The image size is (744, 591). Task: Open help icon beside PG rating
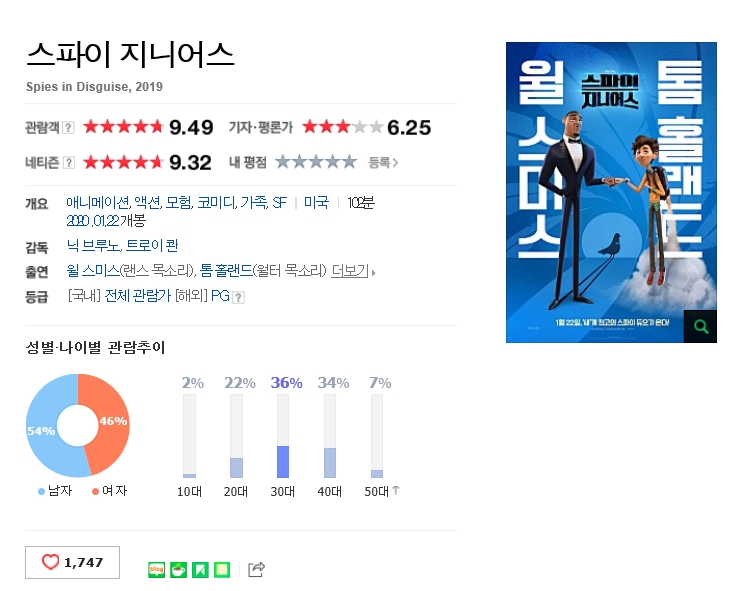(239, 297)
